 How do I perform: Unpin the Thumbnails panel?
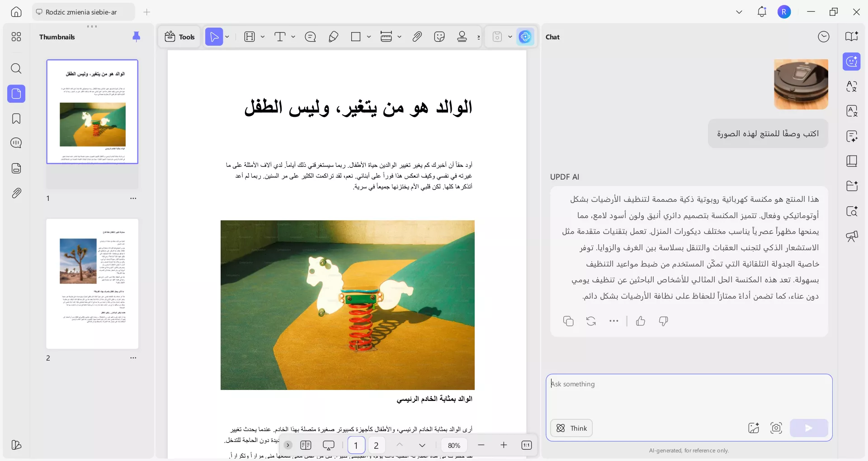(137, 37)
